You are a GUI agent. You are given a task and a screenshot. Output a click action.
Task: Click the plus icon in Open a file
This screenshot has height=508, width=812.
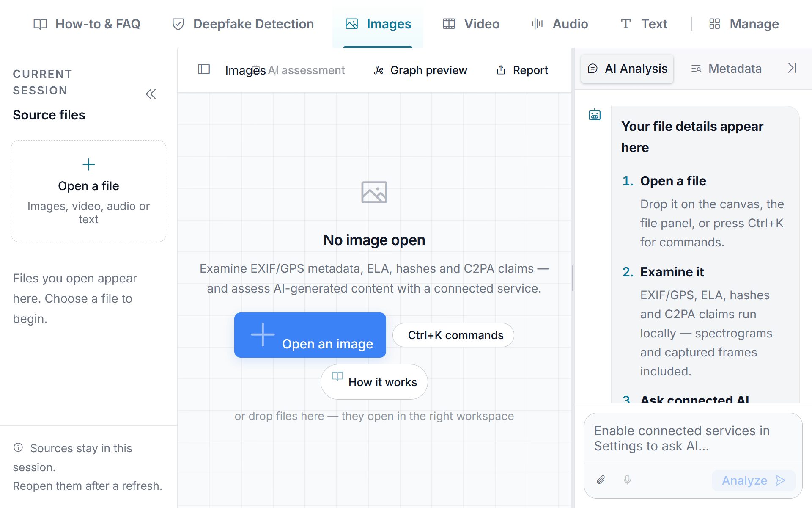coord(88,164)
